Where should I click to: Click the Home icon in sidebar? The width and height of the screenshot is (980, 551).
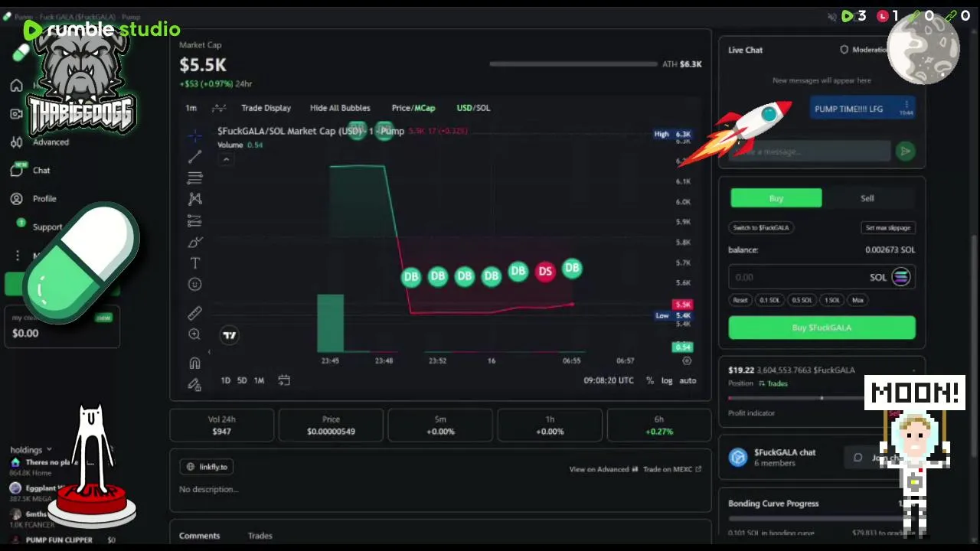point(16,86)
